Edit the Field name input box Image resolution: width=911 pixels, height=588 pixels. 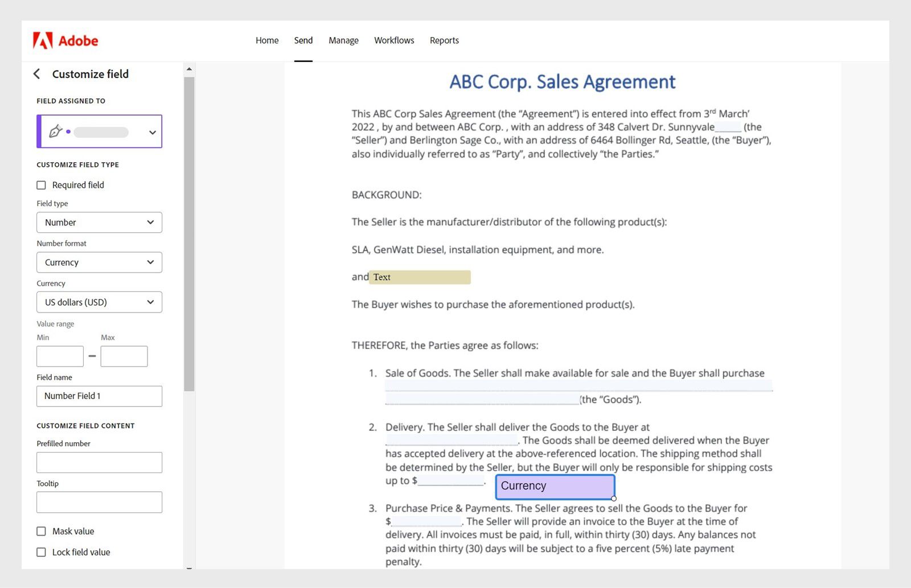100,396
